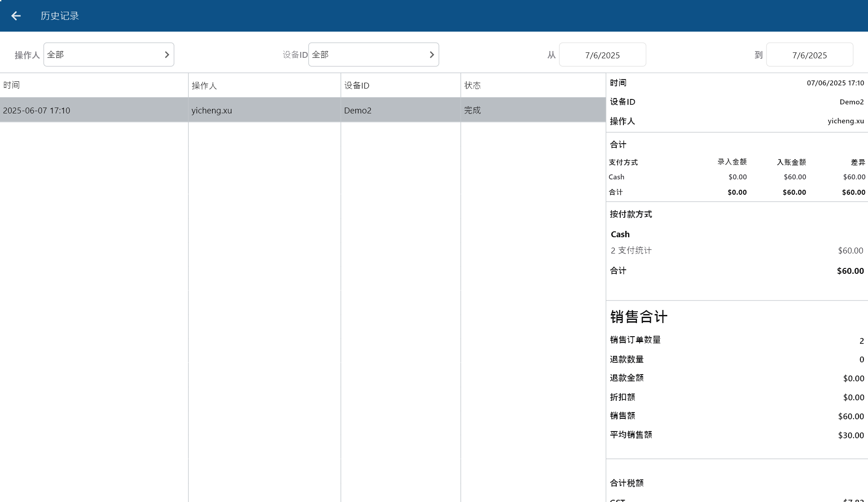The width and height of the screenshot is (868, 502).
Task: Click the 历史记录 page title
Action: point(60,16)
